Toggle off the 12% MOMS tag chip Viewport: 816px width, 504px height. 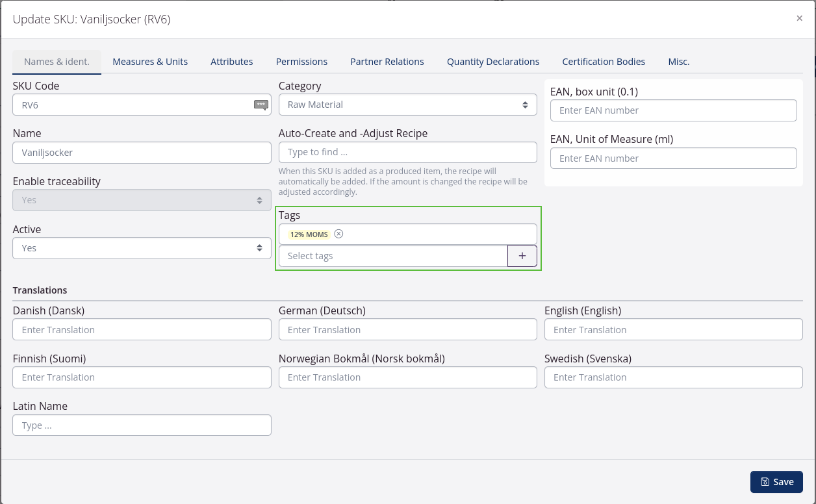click(x=307, y=234)
